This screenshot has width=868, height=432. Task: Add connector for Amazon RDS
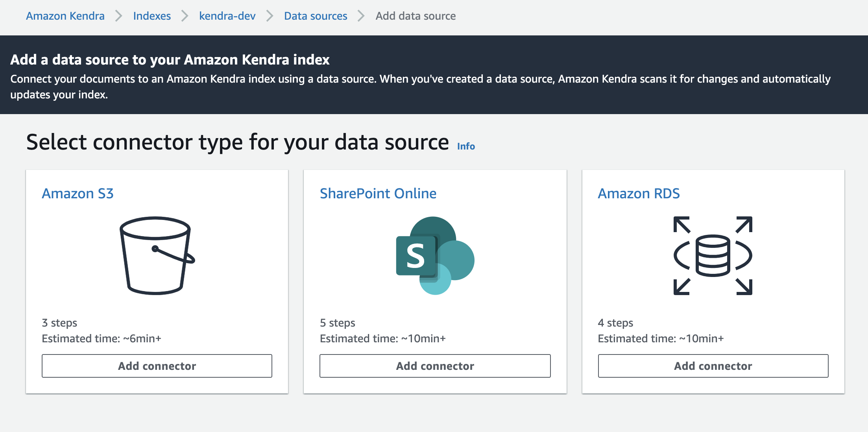pos(713,366)
